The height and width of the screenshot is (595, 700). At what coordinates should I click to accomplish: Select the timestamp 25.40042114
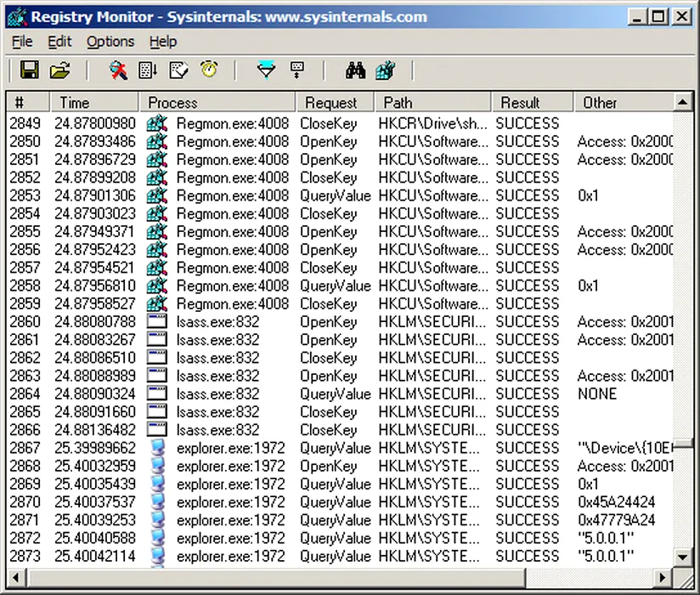click(x=95, y=556)
